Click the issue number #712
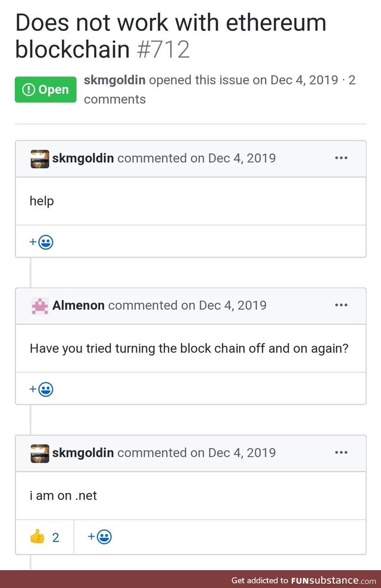The height and width of the screenshot is (588, 381). click(x=163, y=49)
